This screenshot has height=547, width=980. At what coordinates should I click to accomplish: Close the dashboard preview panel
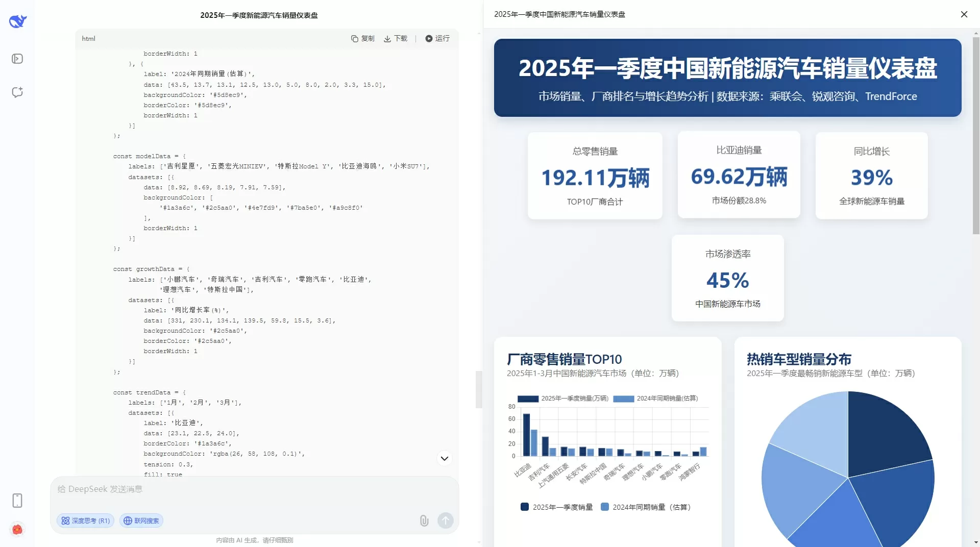tap(964, 14)
